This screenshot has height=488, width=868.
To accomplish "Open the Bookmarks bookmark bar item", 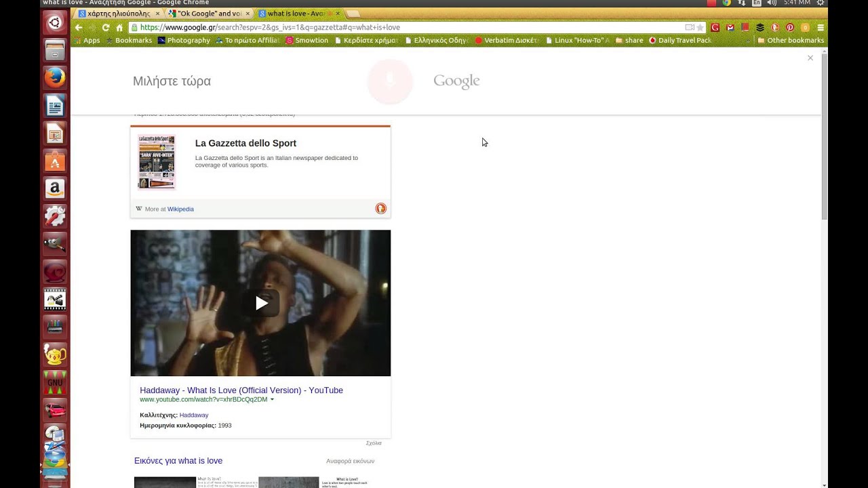I will pos(129,41).
